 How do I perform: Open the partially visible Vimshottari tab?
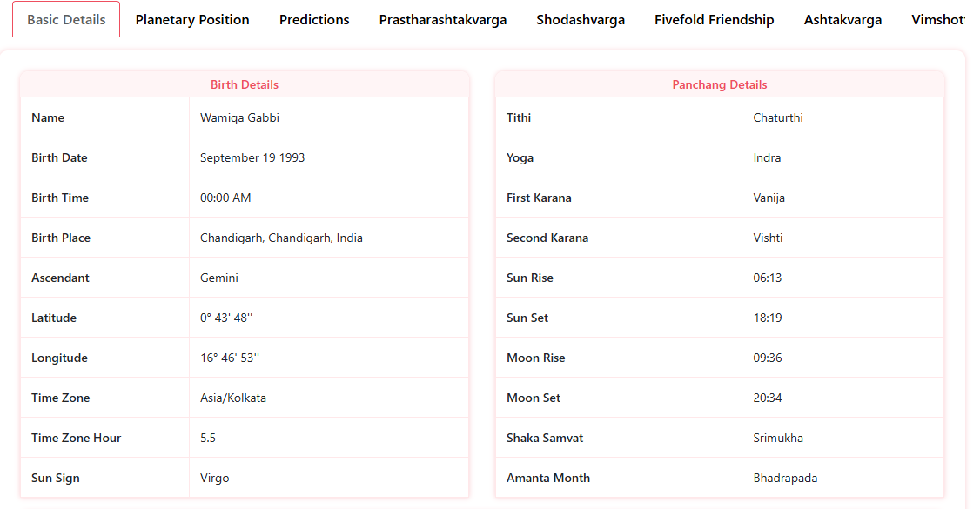coord(938,19)
